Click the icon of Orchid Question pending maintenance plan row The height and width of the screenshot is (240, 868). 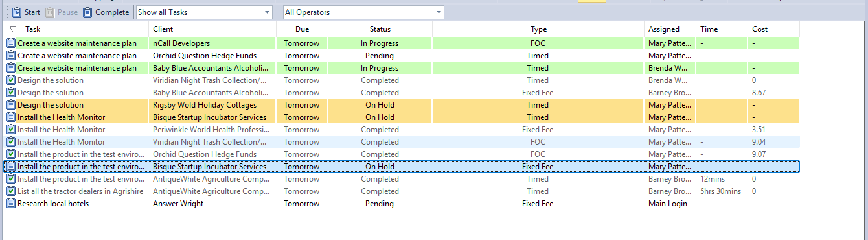(11, 56)
